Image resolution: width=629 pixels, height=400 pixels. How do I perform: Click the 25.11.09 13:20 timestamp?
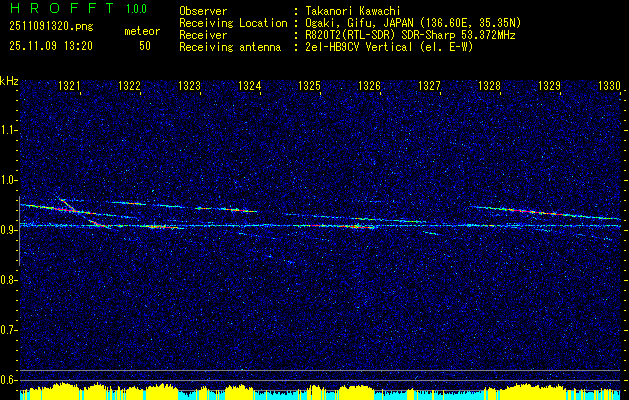[x=51, y=46]
